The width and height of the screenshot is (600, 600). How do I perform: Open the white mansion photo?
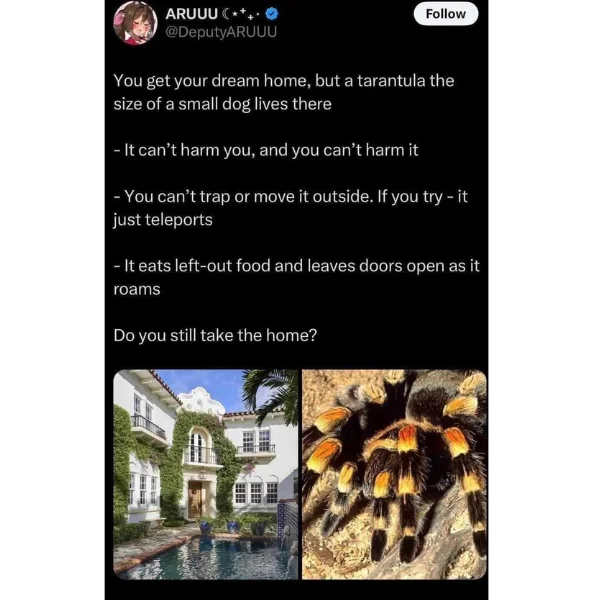coord(205,474)
